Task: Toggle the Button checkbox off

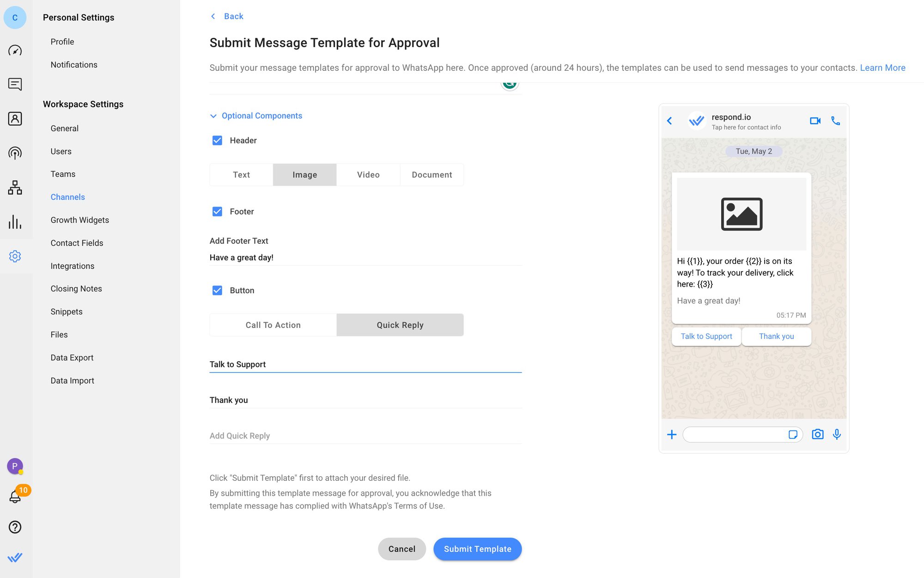Action: click(218, 290)
